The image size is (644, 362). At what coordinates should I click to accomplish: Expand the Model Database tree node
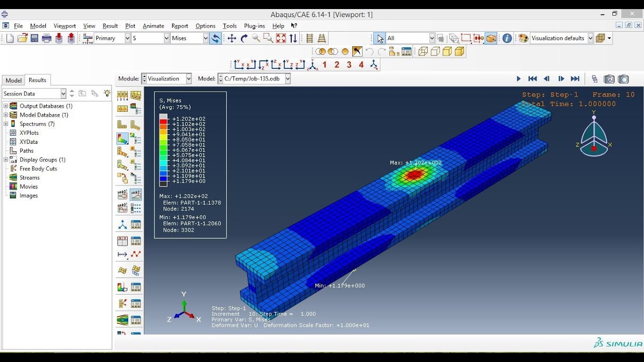(6, 115)
